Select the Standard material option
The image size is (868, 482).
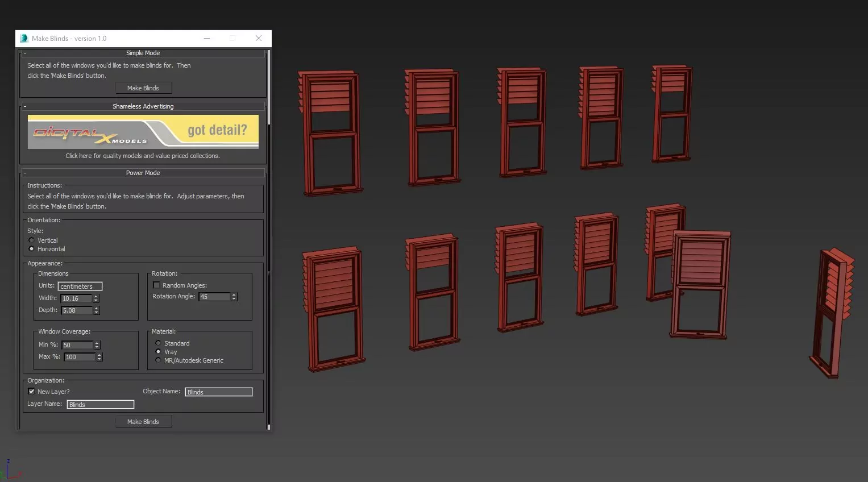coord(159,343)
